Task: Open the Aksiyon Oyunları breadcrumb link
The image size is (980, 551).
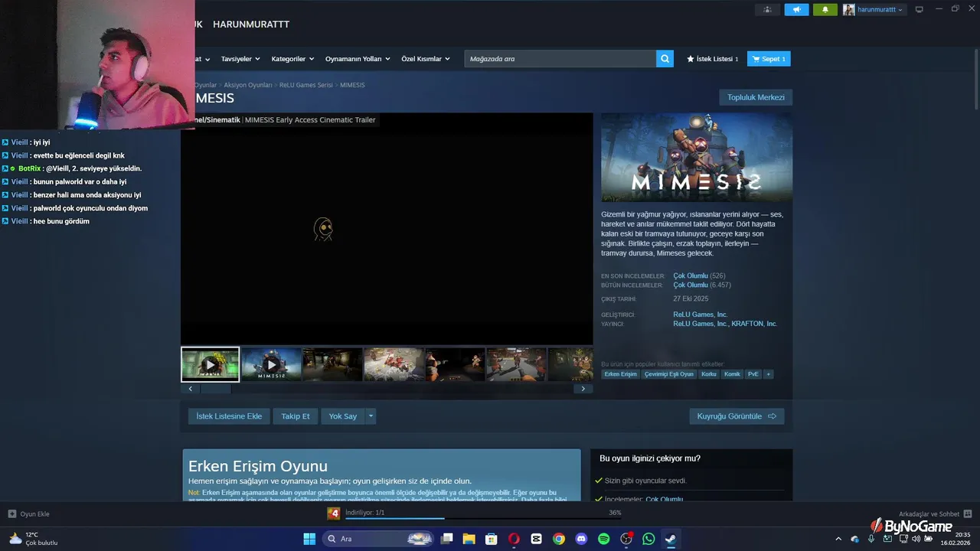Action: click(x=248, y=85)
